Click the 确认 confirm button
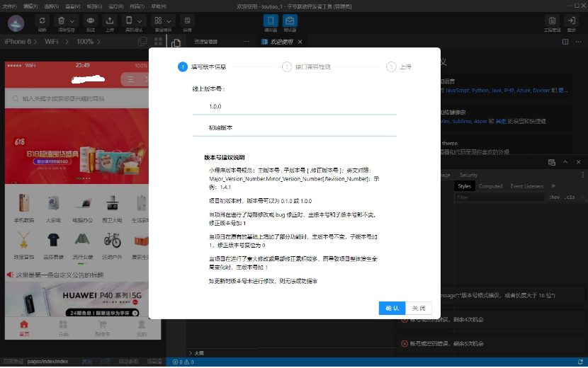 (392, 308)
